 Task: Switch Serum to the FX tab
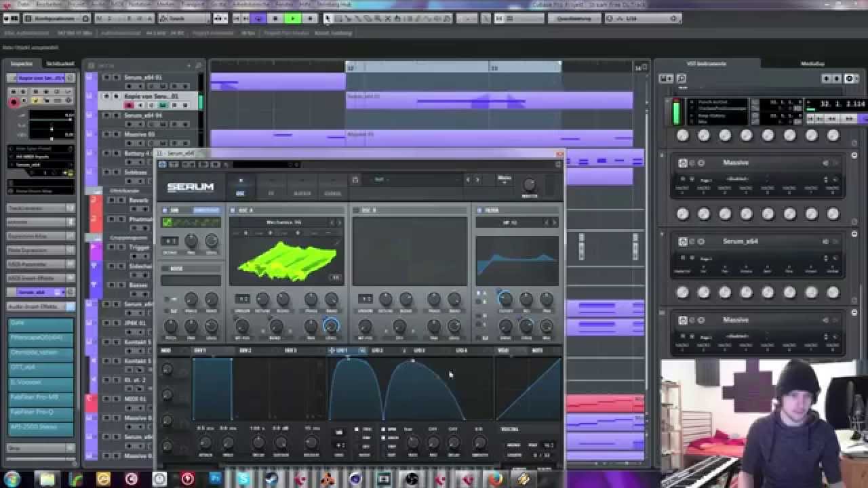point(271,187)
